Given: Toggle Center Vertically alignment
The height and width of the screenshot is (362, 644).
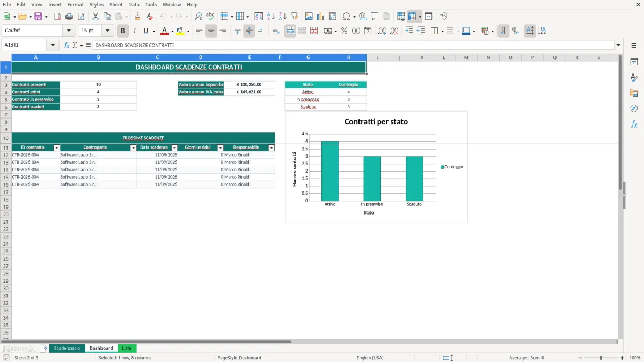Looking at the screenshot, I should (x=249, y=31).
